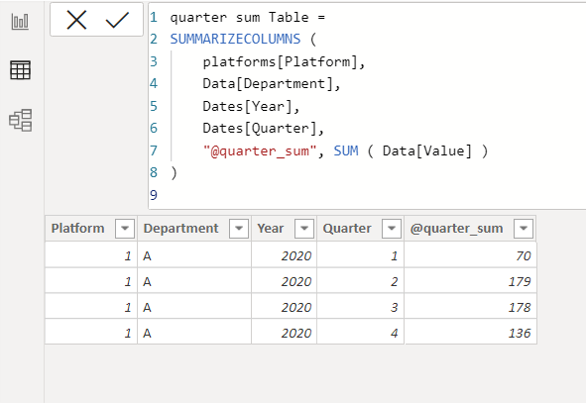Open the Department column filter dropdown
586x403 pixels.
coord(239,228)
